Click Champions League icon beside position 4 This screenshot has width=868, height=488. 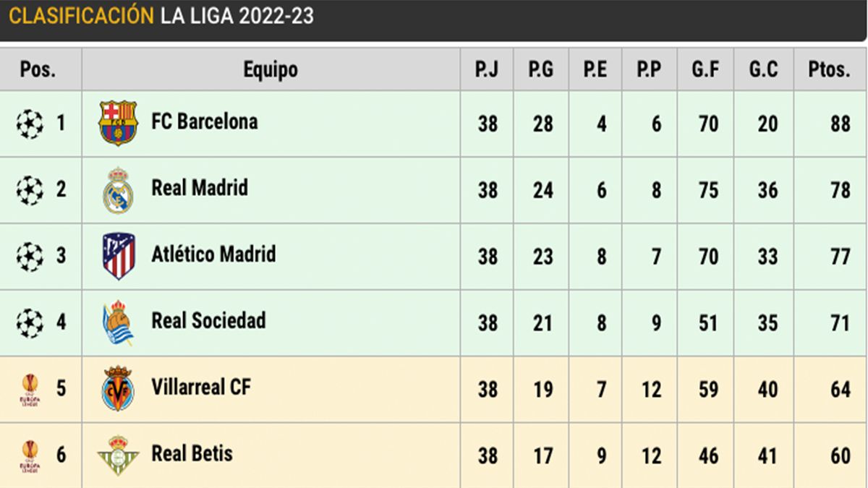[x=30, y=323]
